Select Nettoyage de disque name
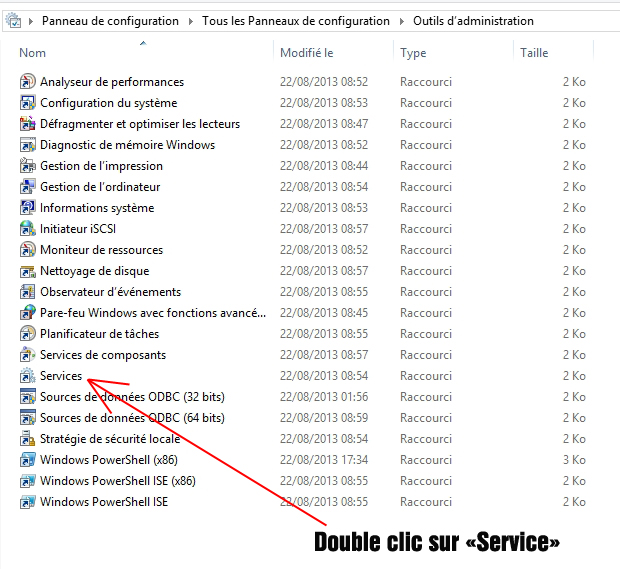Viewport: 620px width, 569px height. pyautogui.click(x=95, y=271)
